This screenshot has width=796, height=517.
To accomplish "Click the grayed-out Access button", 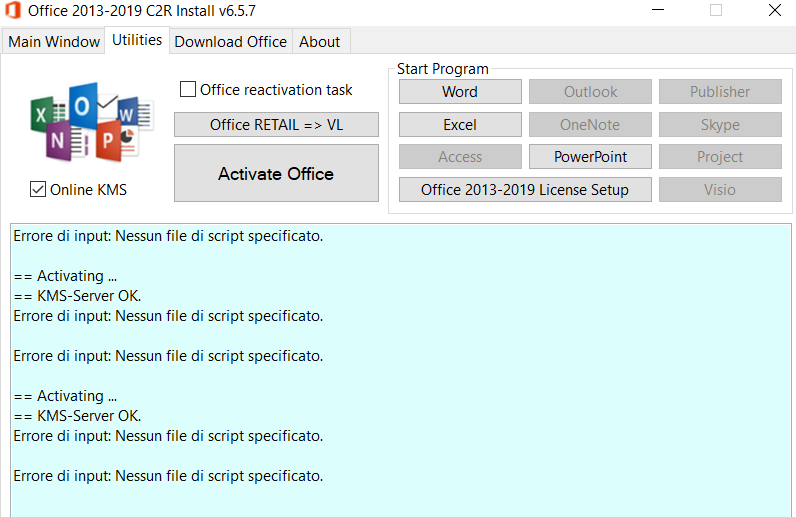I will point(460,156).
